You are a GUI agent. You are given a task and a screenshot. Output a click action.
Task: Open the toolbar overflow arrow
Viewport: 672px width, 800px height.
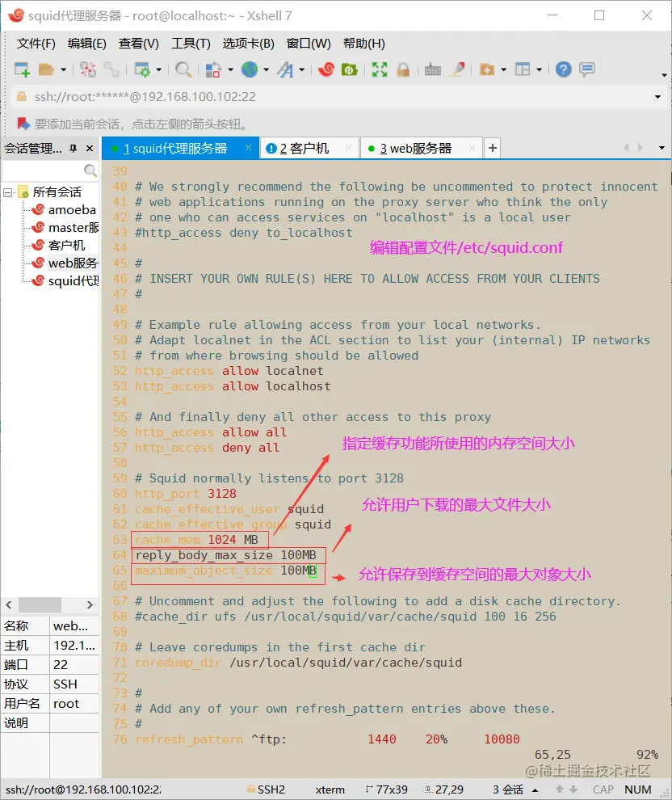pyautogui.click(x=664, y=75)
